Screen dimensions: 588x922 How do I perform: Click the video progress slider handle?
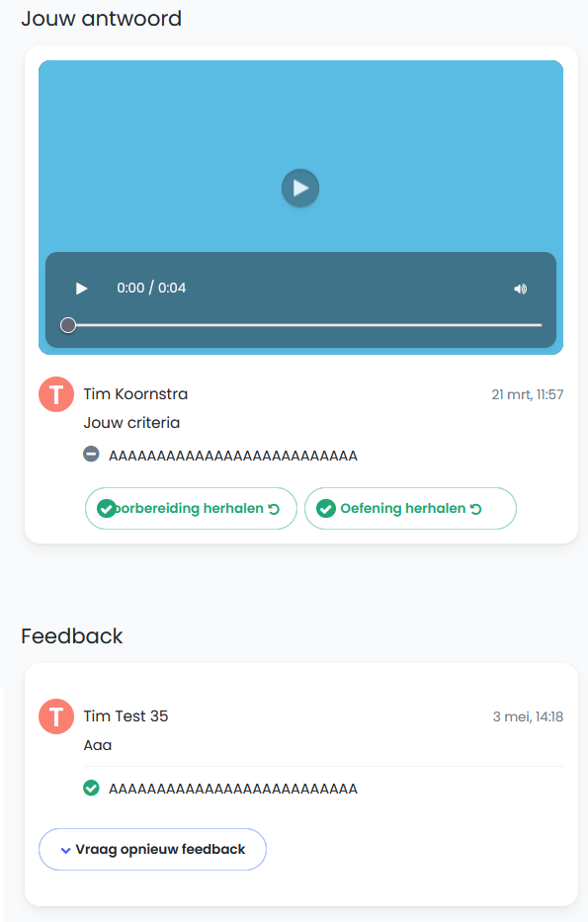click(68, 325)
